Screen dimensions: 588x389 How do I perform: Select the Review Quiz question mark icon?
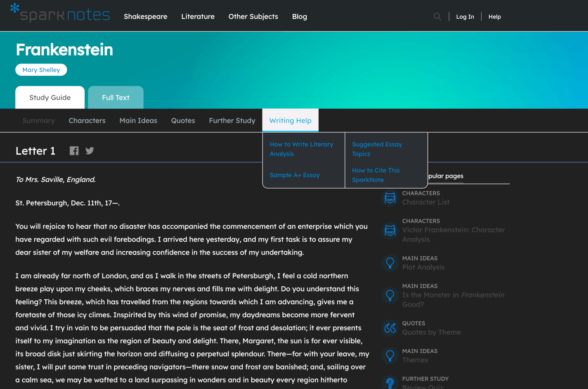pos(390,383)
